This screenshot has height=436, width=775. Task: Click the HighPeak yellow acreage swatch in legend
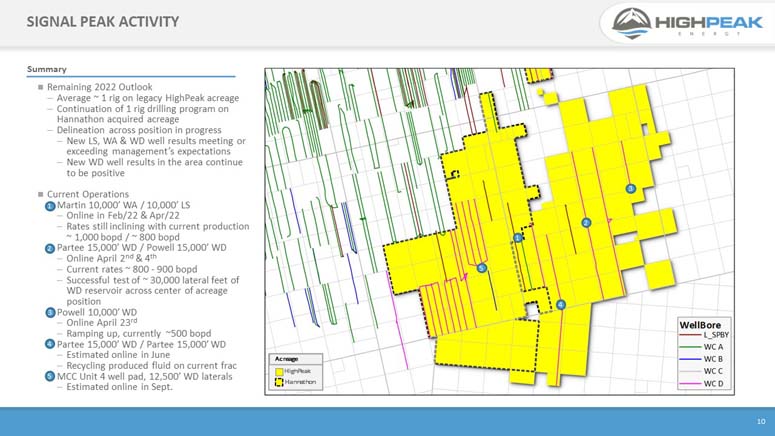279,371
